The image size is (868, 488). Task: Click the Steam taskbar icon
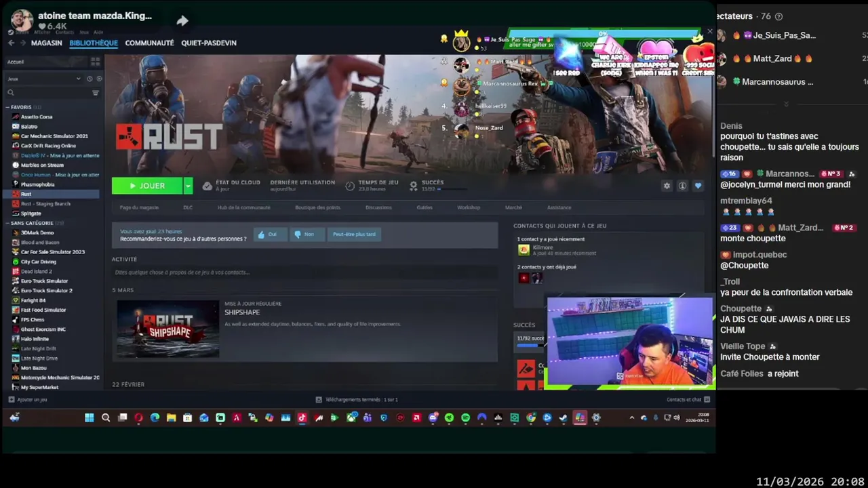tap(563, 418)
